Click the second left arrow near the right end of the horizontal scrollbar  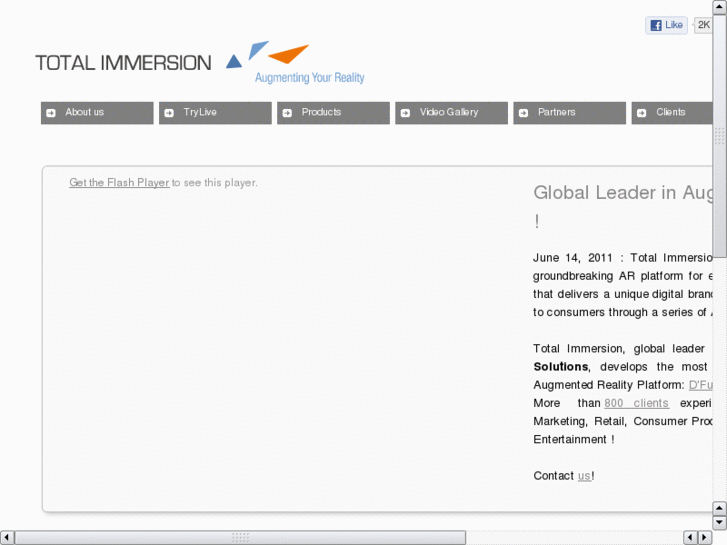[x=690, y=538]
